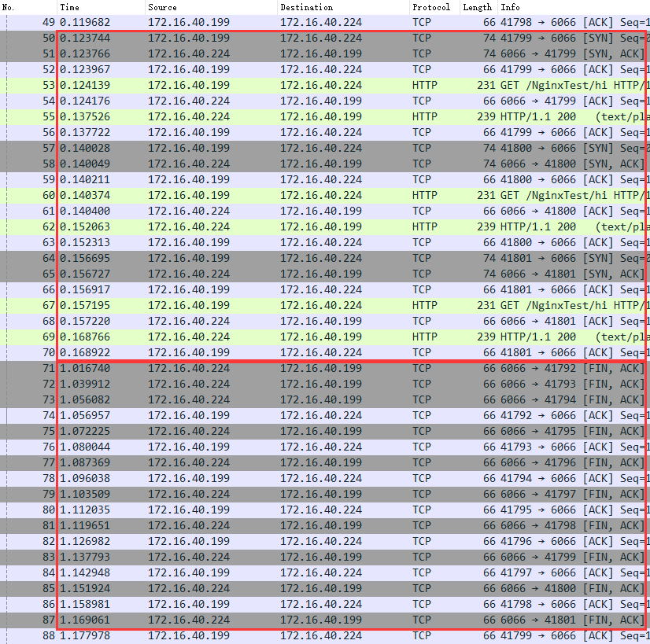Click the No. column header

[x=28, y=7]
